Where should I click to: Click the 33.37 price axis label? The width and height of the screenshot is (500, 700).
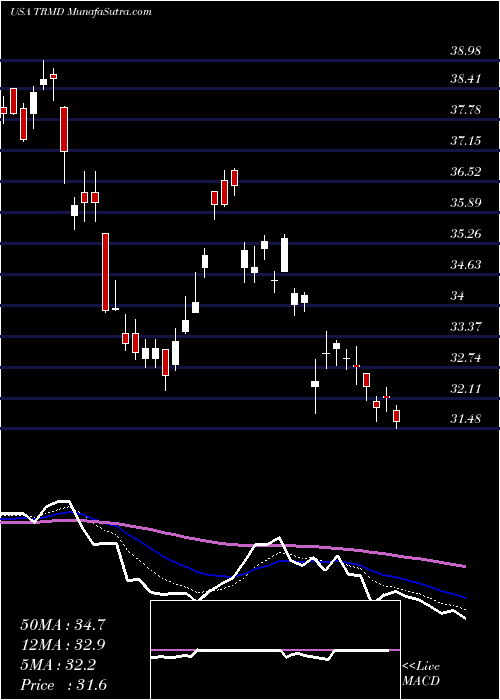click(x=466, y=327)
